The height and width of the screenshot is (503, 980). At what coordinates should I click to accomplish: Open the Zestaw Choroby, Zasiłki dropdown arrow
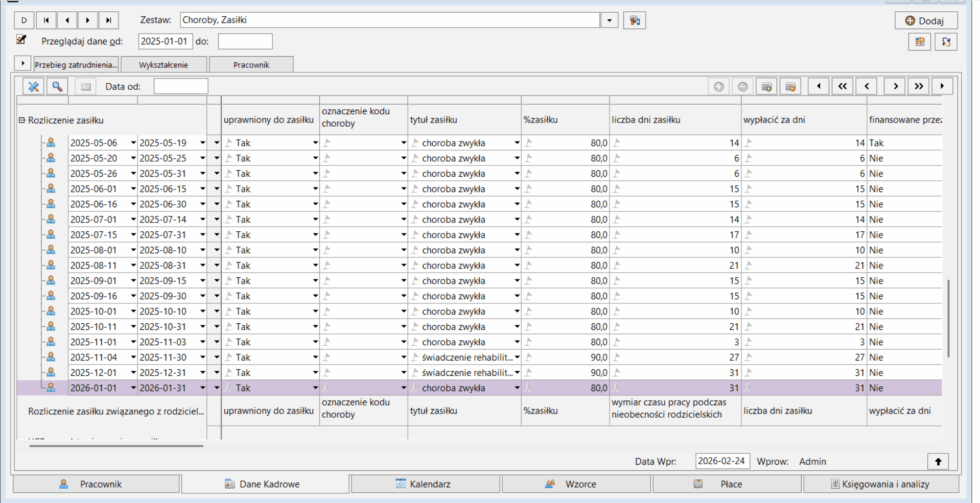609,20
